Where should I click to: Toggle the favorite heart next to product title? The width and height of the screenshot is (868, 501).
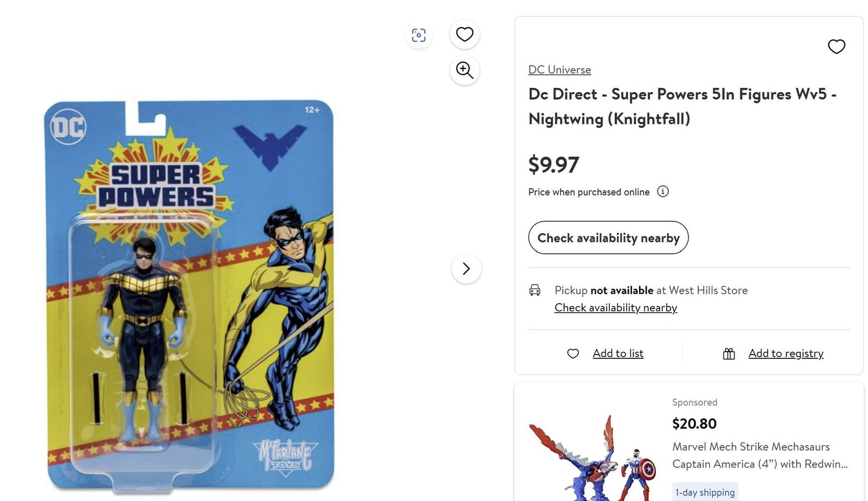(x=837, y=47)
